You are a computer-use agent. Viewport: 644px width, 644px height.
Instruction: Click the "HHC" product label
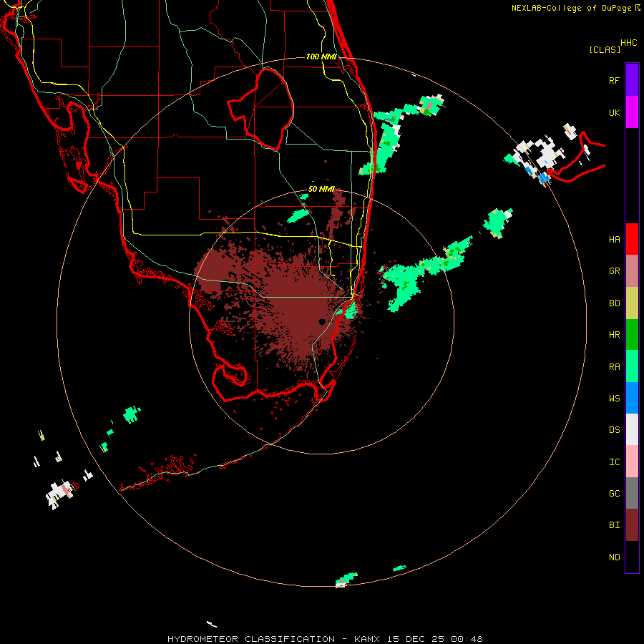(628, 43)
